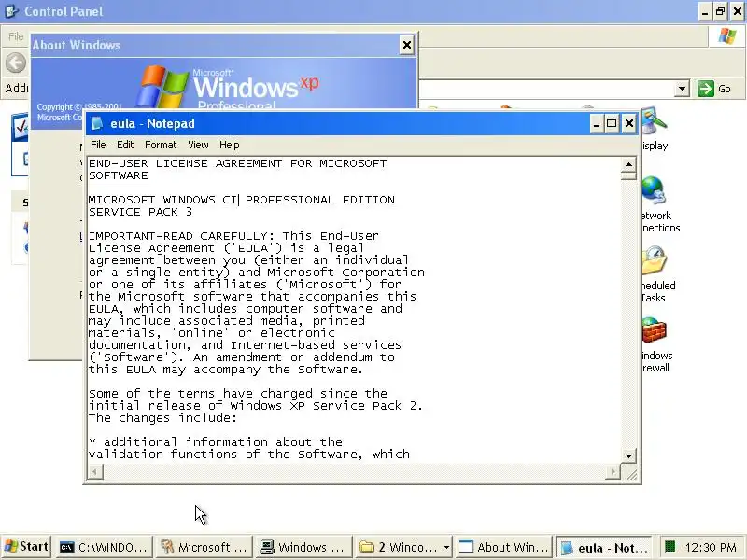Click the eula - Not... taskbar button

(x=603, y=547)
